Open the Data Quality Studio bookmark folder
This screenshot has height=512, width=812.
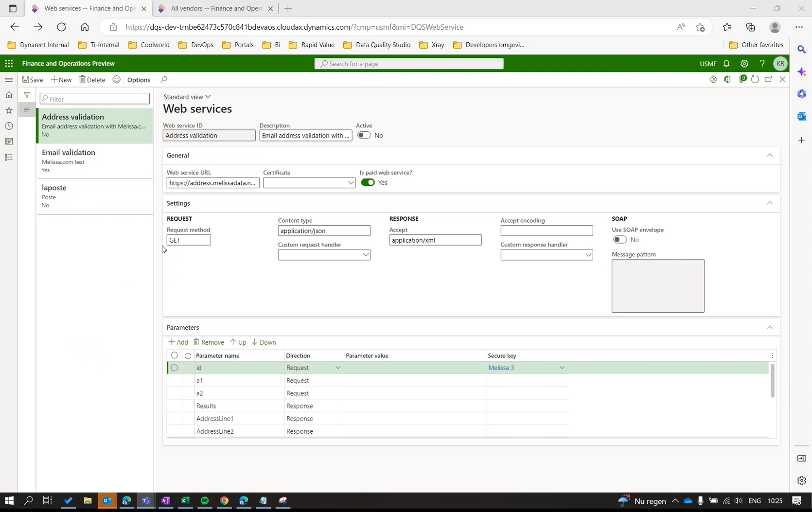(377, 45)
